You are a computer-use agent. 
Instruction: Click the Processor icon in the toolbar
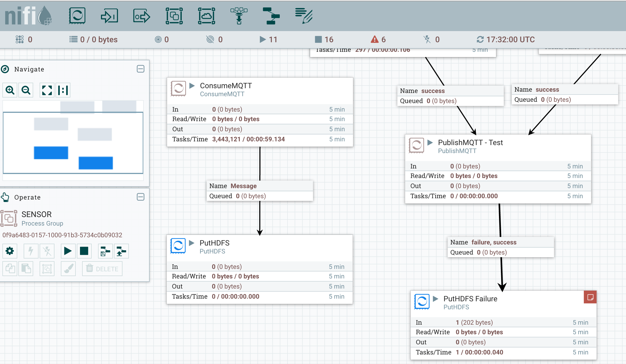point(77,16)
